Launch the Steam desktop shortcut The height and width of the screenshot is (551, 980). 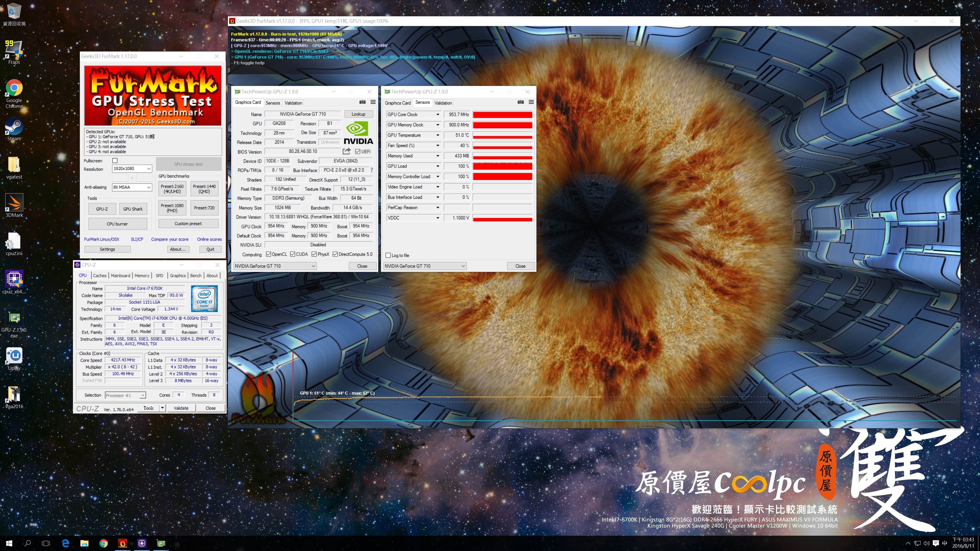[14, 130]
